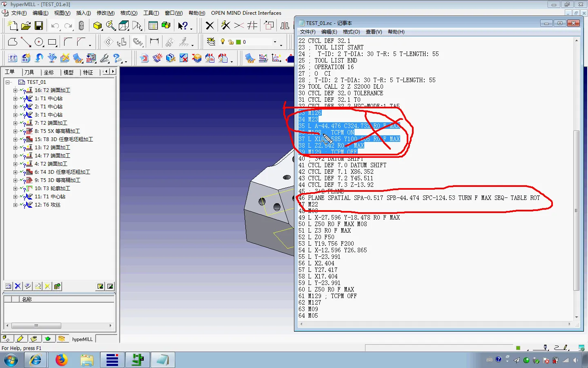Select the 12: T6 攻丝 job entry
The image size is (588, 368).
[x=47, y=205]
